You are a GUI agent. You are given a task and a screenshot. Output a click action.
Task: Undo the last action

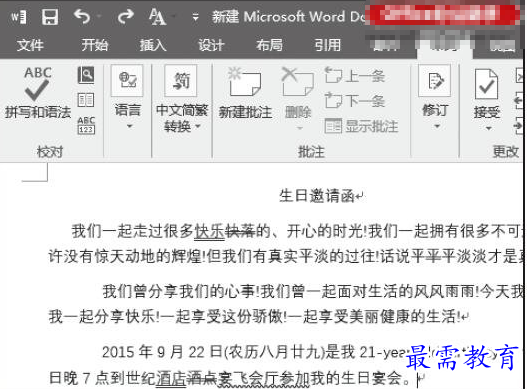click(82, 16)
